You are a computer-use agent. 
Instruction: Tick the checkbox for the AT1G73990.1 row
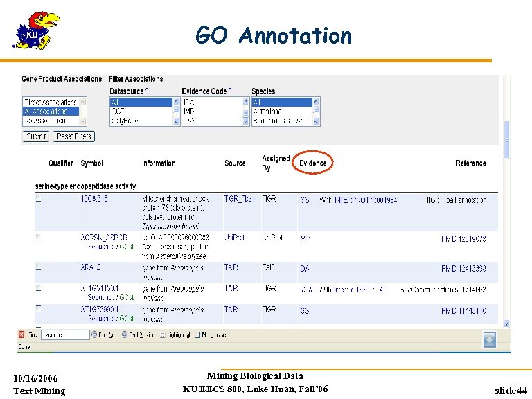pyautogui.click(x=39, y=309)
